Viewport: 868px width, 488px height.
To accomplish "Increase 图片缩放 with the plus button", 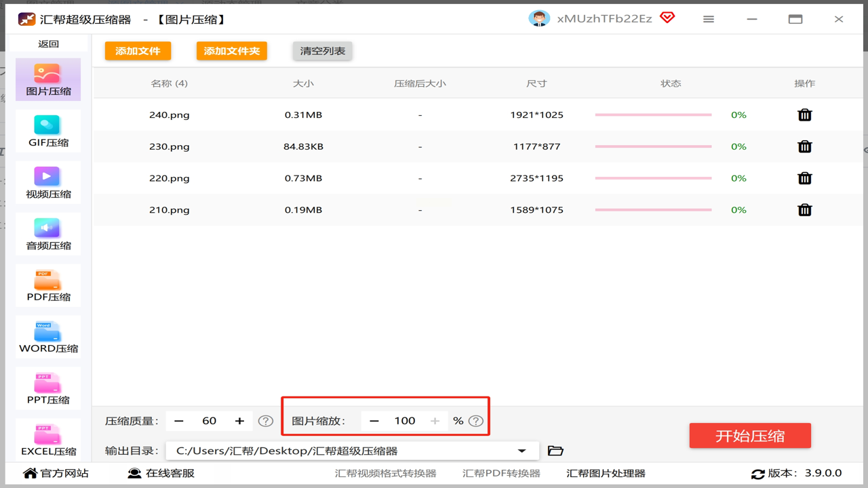I will 435,421.
